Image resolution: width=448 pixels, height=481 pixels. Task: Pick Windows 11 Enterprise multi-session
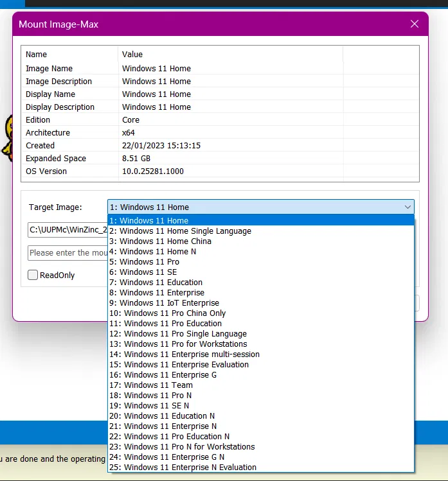pyautogui.click(x=261, y=354)
